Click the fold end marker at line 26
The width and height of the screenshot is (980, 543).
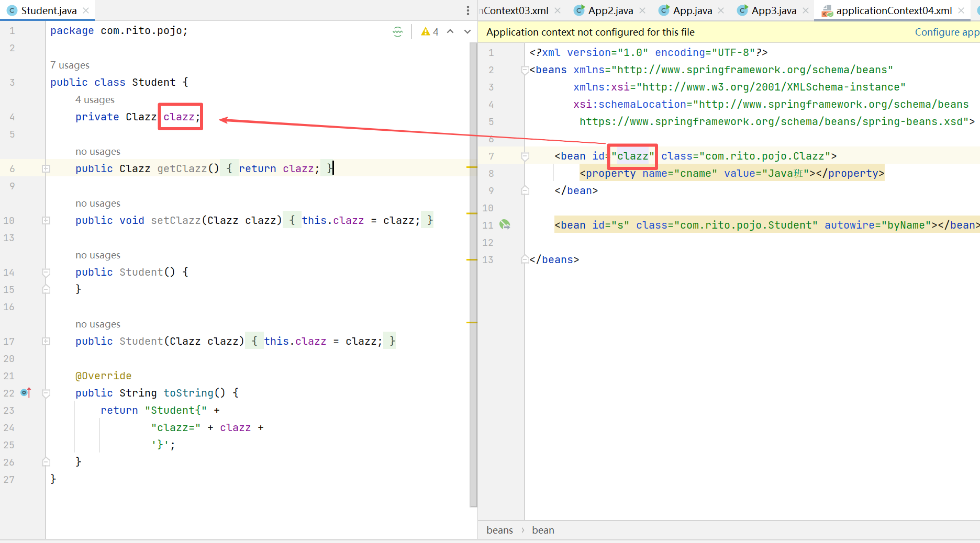[x=46, y=462]
